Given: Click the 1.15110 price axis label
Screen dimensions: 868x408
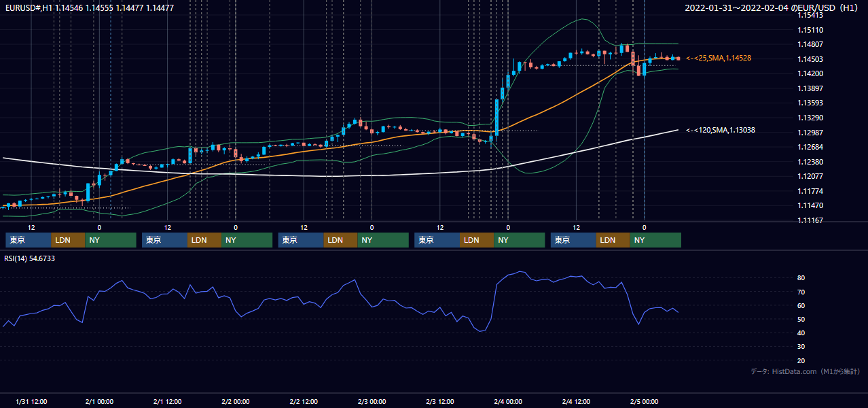Looking at the screenshot, I should pos(810,30).
